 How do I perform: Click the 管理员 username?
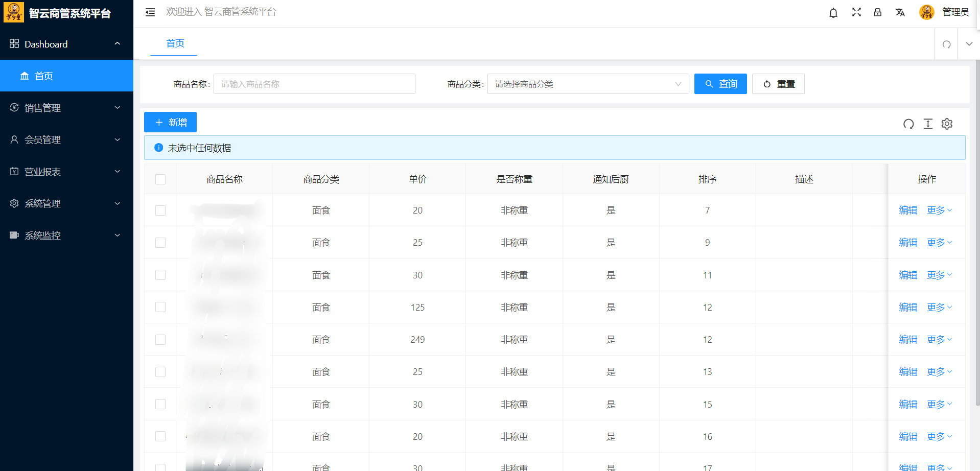coord(955,12)
